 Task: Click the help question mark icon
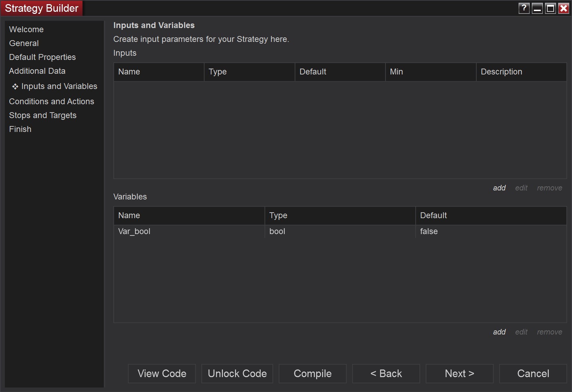(x=524, y=8)
